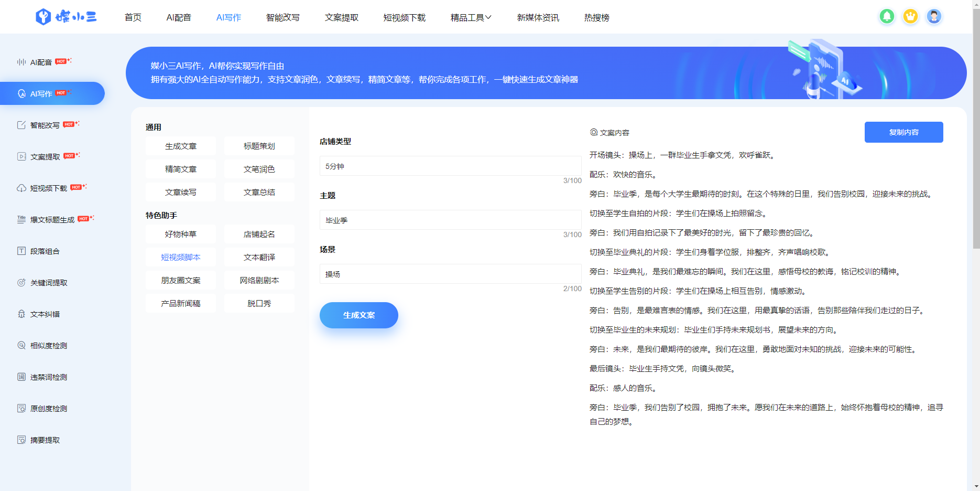Select the AI写作 top navigation tab
This screenshot has width=980, height=491.
tap(229, 17)
